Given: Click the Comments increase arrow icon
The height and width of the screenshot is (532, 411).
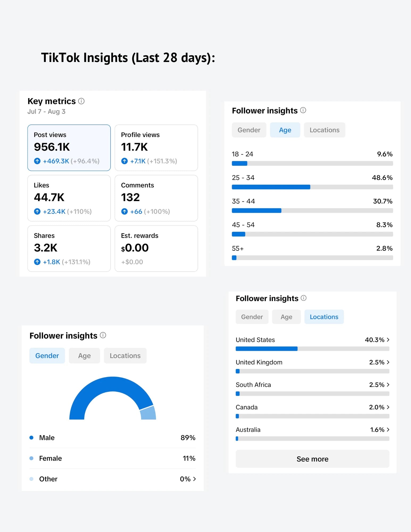Looking at the screenshot, I should pyautogui.click(x=124, y=211).
